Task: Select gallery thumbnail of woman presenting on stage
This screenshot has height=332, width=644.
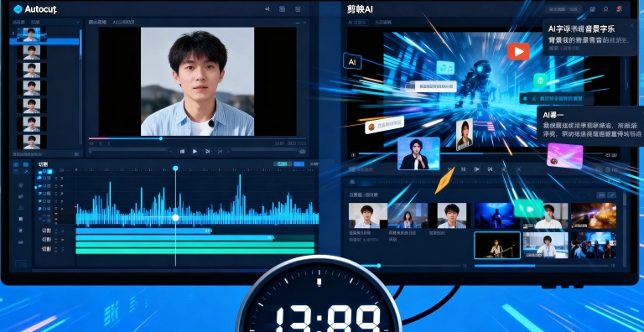Action: pos(408,215)
